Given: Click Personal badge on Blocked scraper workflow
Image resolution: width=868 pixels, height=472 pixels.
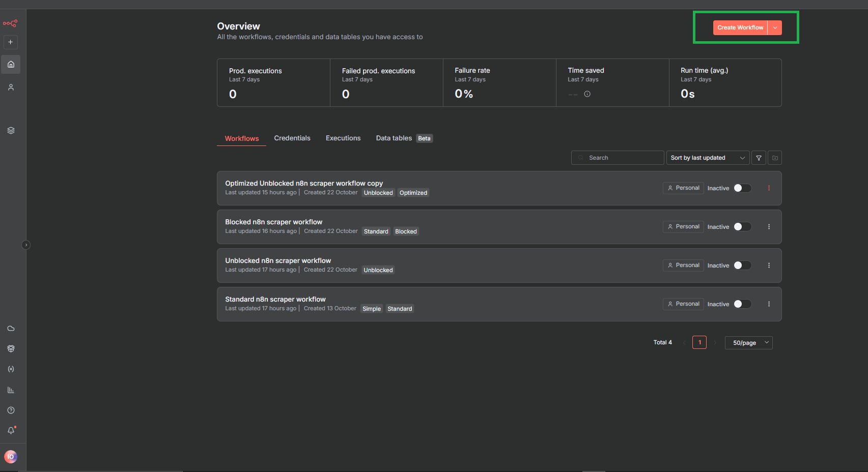Looking at the screenshot, I should coord(683,227).
